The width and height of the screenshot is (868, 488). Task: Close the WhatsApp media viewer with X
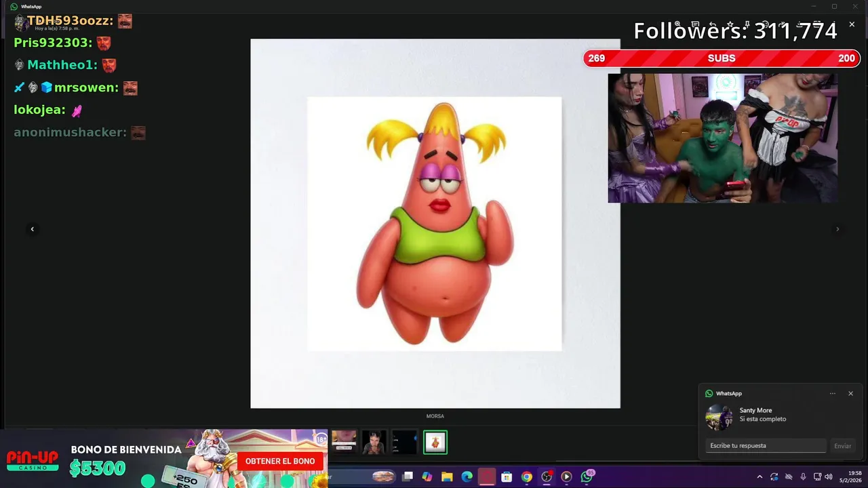(x=852, y=24)
